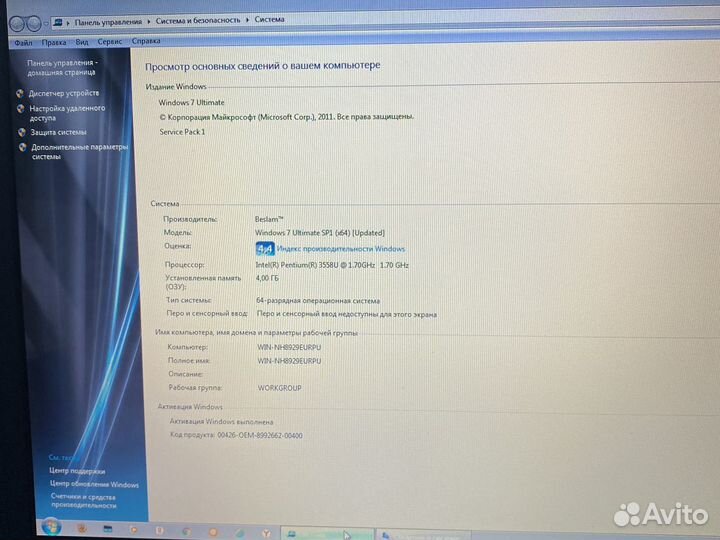Click the Forward navigation arrow button

(34, 23)
